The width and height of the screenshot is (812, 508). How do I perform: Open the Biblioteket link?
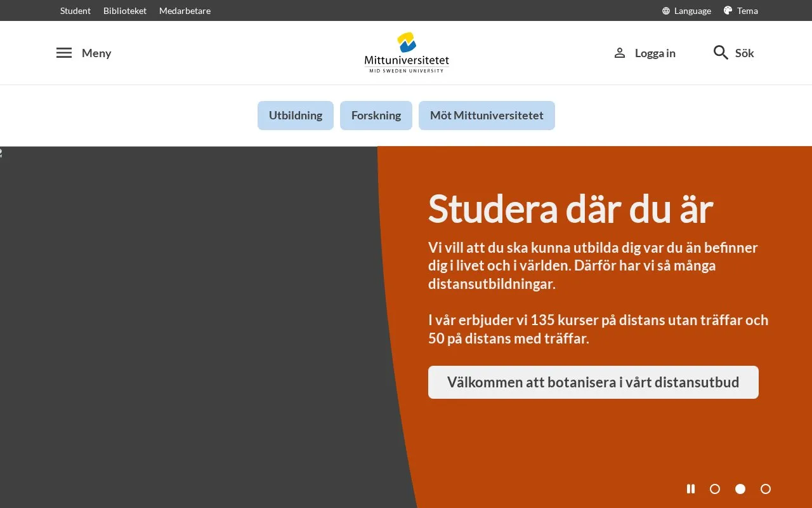125,11
